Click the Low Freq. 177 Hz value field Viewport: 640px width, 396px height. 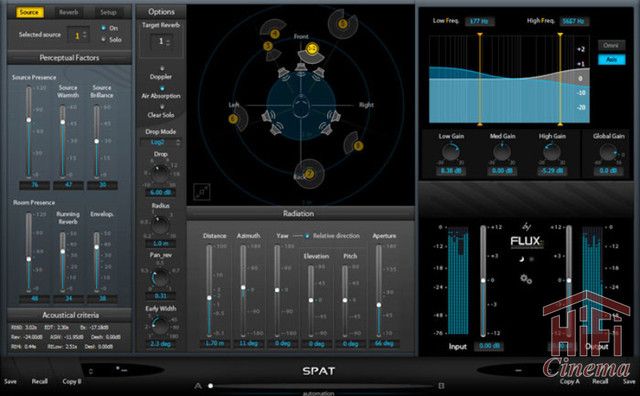(480, 21)
